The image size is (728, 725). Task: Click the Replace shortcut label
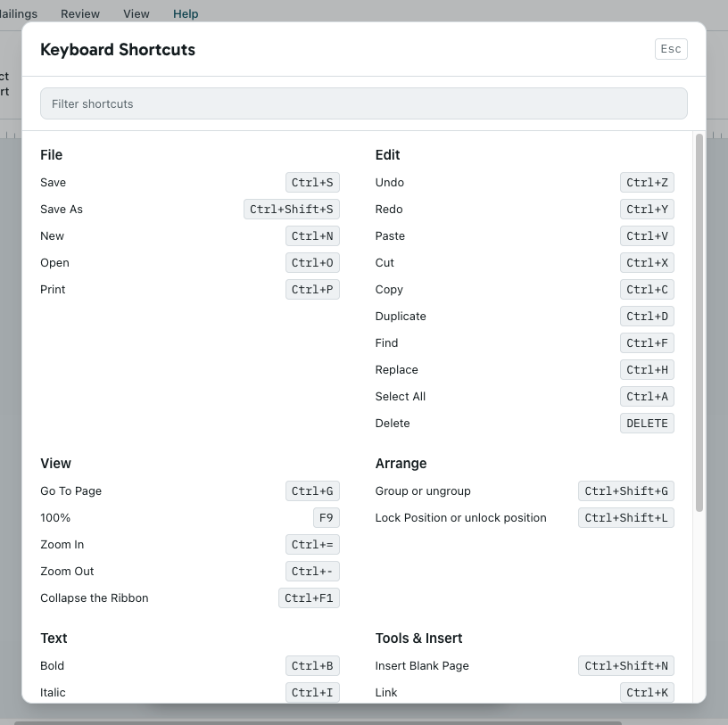click(396, 370)
